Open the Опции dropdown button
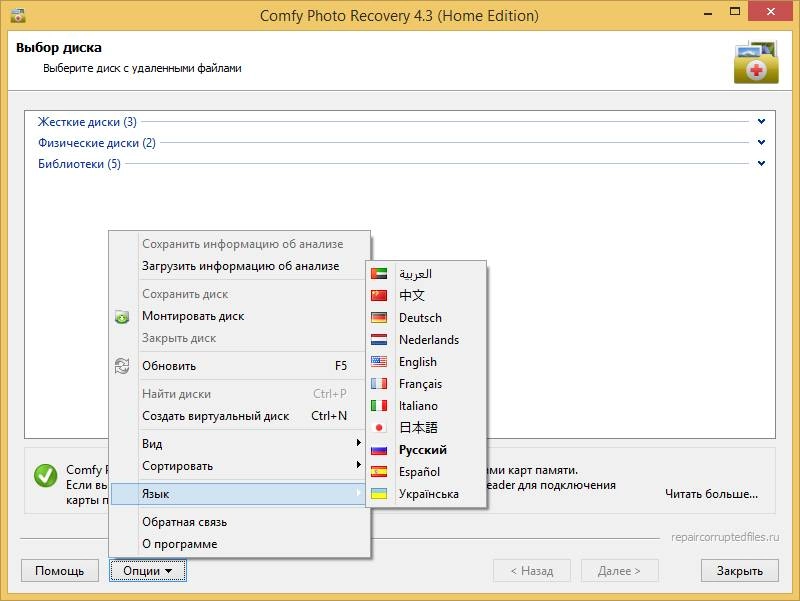The image size is (800, 601). [x=148, y=570]
